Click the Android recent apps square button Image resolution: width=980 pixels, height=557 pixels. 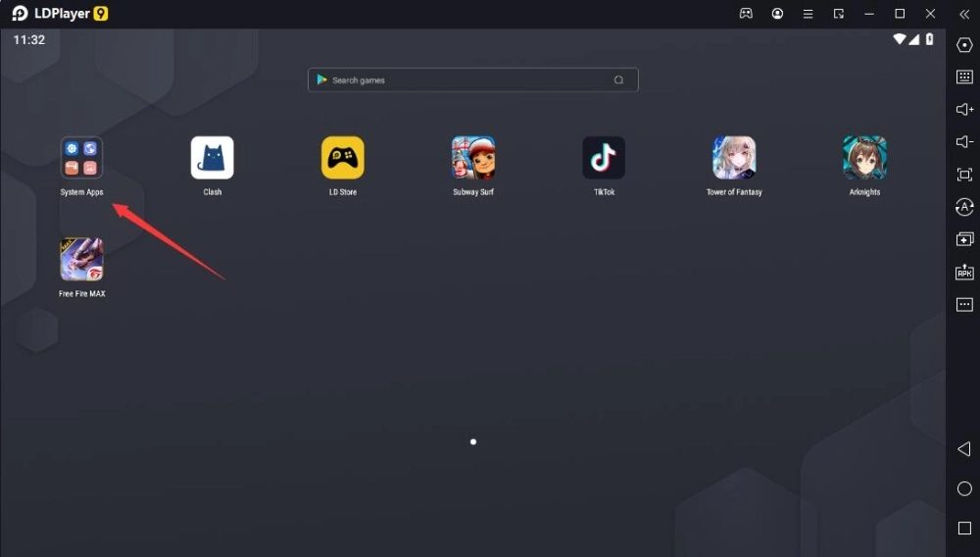[964, 529]
